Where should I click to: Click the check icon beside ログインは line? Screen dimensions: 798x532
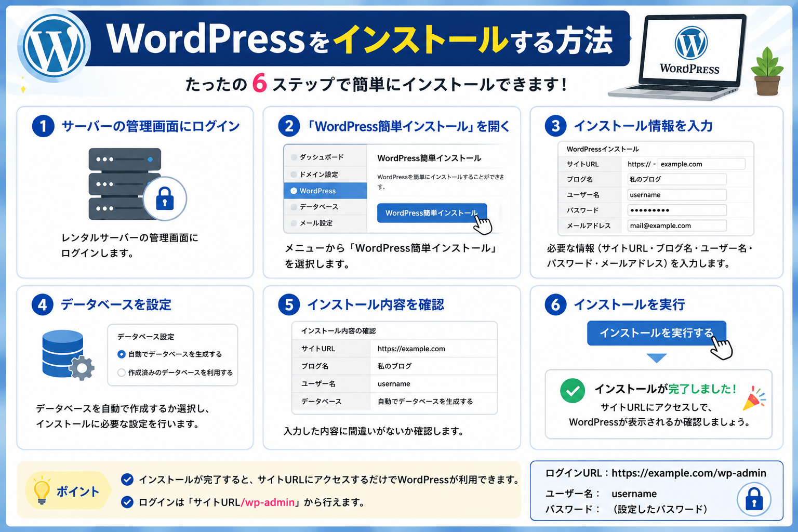127,502
